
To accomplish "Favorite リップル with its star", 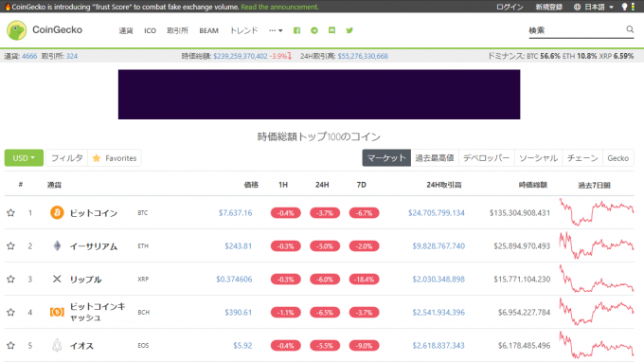I will (10, 280).
